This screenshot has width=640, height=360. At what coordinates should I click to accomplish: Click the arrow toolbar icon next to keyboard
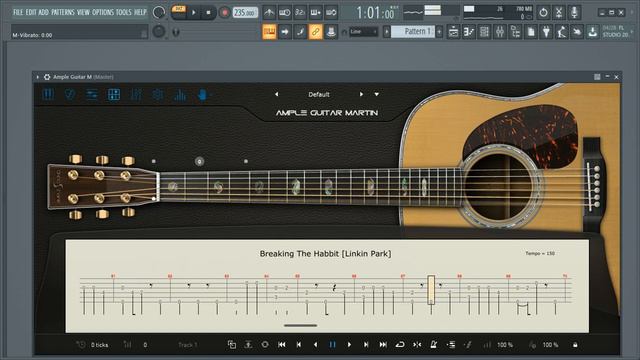pyautogui.click(x=285, y=31)
